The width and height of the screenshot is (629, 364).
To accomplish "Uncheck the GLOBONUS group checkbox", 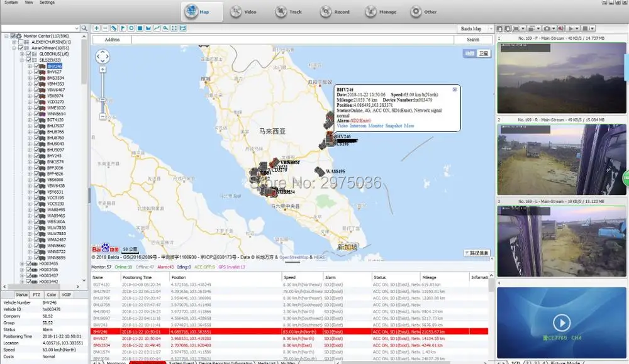I will click(x=28, y=53).
